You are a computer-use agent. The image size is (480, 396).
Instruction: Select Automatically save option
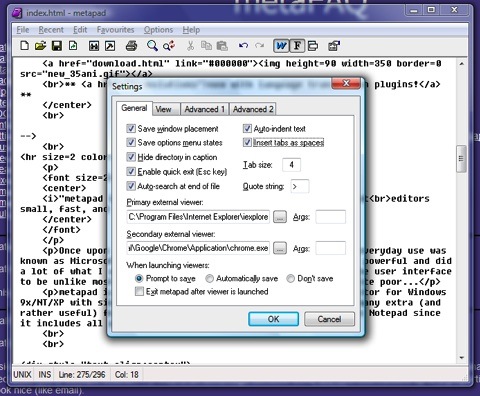coord(209,278)
